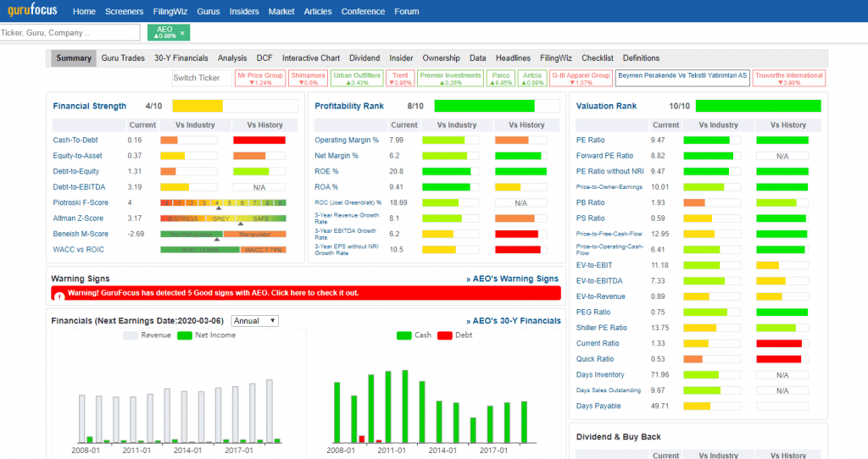
Task: Open the DCF tab
Action: point(264,58)
